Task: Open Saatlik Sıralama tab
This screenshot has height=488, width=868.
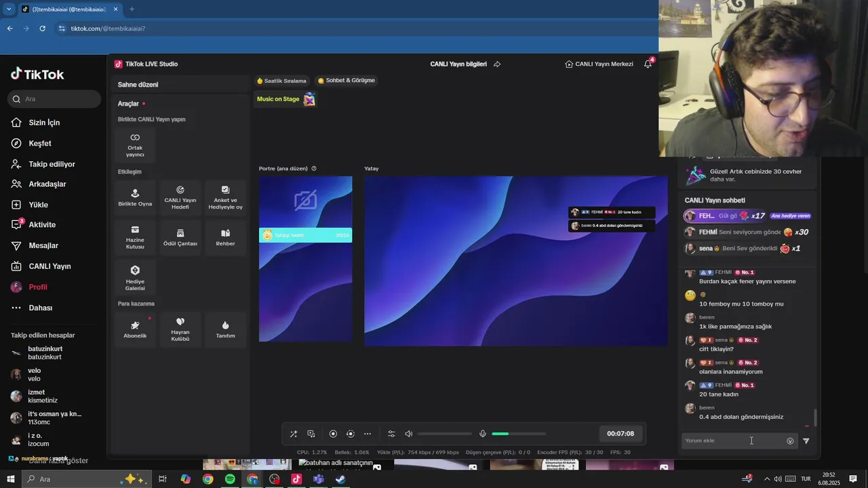Action: (x=281, y=81)
